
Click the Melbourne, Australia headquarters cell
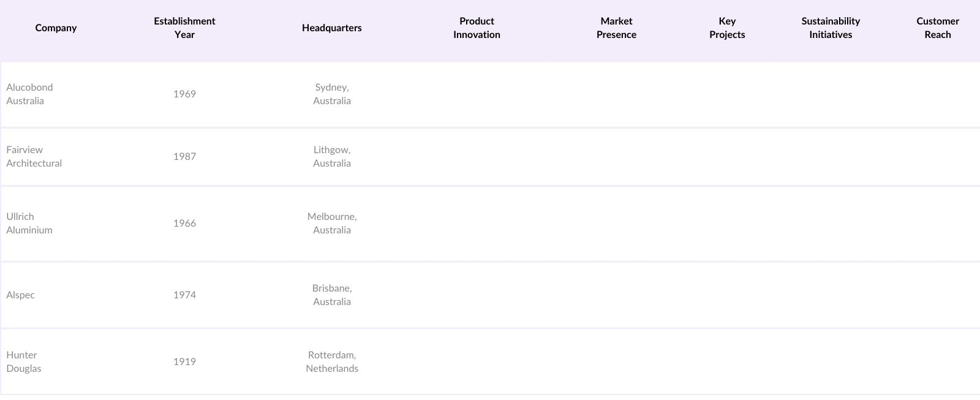pos(332,223)
